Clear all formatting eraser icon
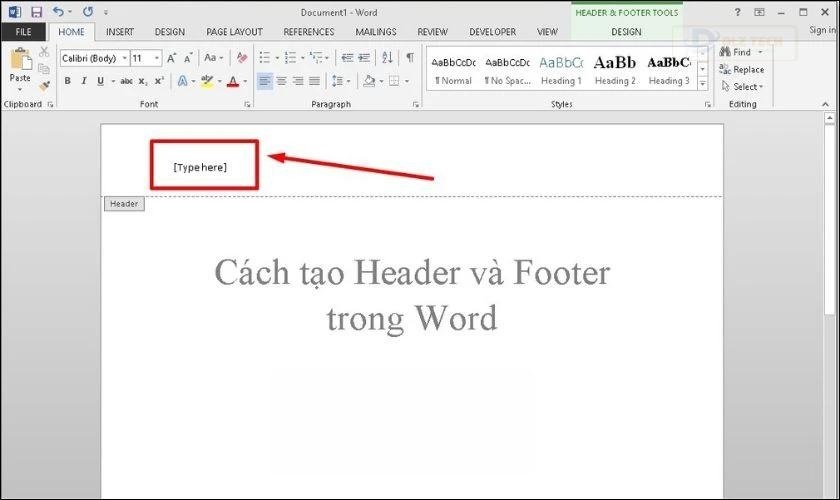Screen dimensions: 840x500 pyautogui.click(x=242, y=57)
